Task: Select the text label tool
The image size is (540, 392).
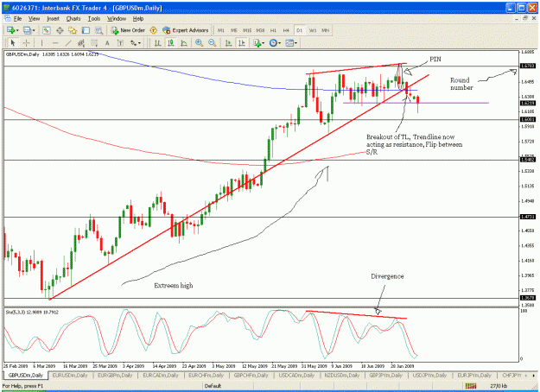Action: 120,43
